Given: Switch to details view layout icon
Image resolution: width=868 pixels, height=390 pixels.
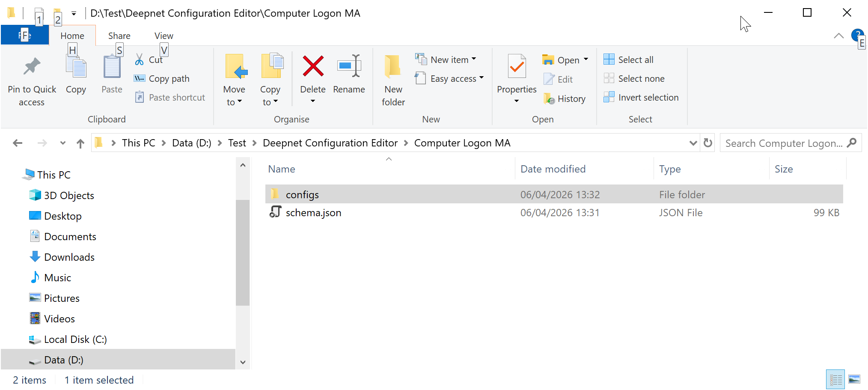Looking at the screenshot, I should coord(835,379).
